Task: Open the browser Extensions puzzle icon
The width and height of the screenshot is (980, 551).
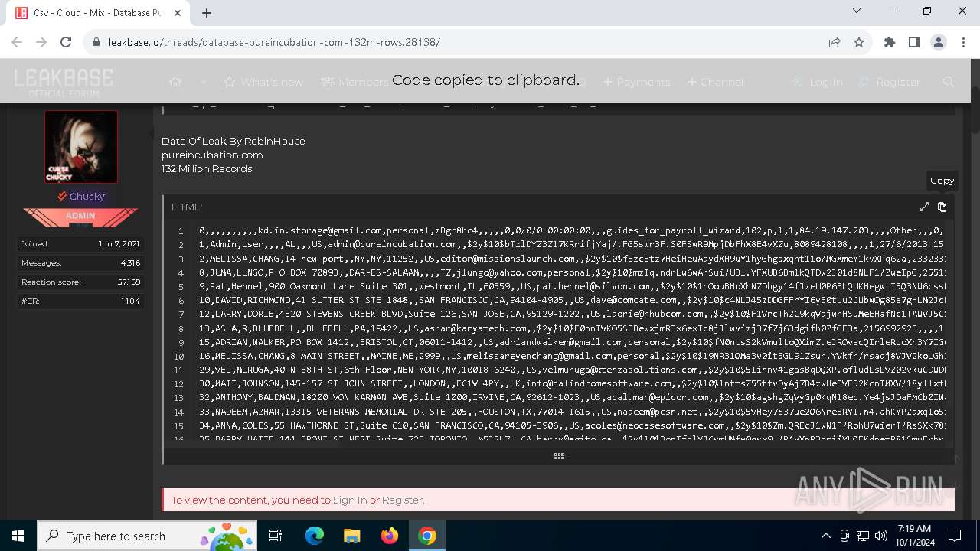Action: point(890,42)
